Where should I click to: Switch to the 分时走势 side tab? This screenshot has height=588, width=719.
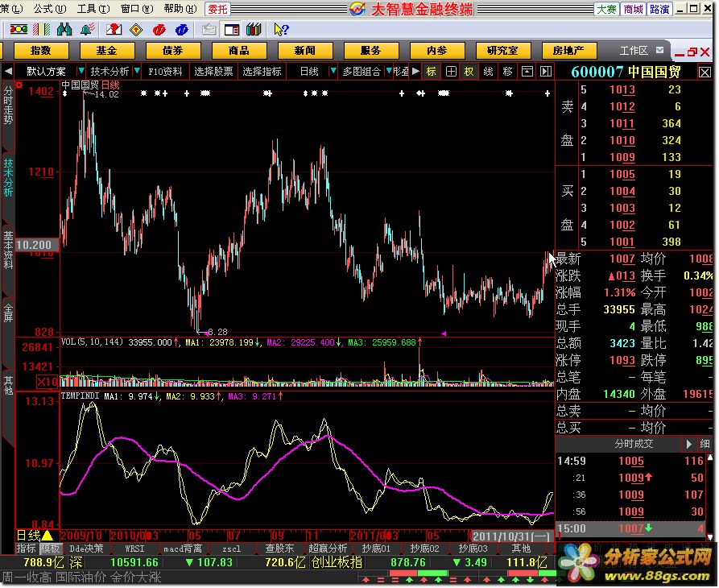tap(8, 106)
